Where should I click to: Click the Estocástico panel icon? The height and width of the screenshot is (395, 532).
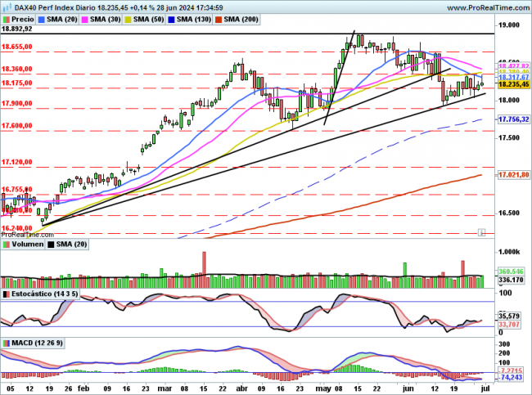(6, 294)
